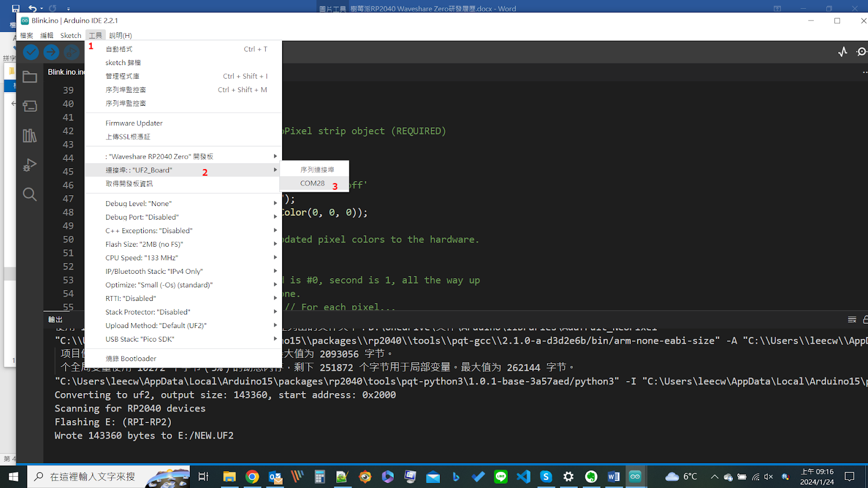This screenshot has width=868, height=488.
Task: Open Google Chrome from taskbar
Action: coord(252,477)
